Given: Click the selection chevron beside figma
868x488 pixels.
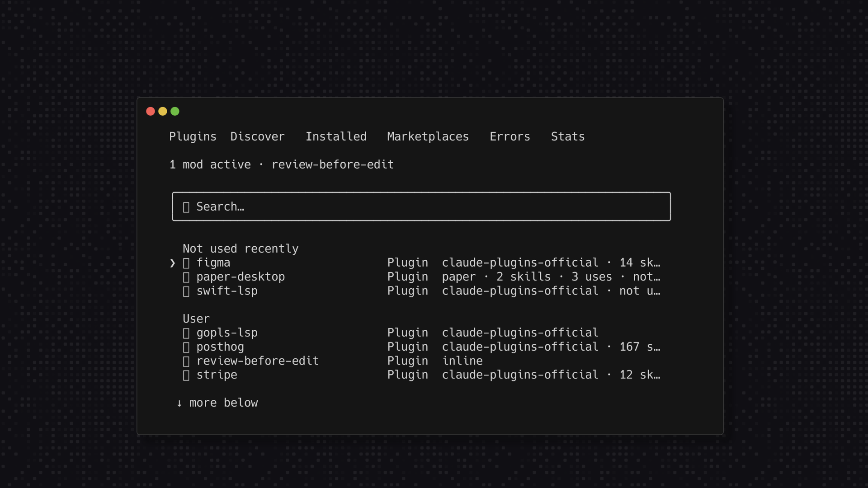Looking at the screenshot, I should tap(172, 263).
